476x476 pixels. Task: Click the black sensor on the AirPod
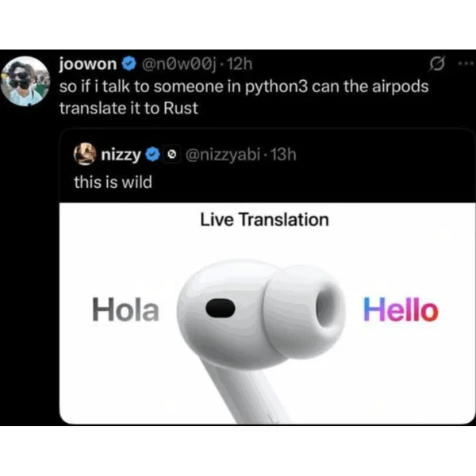pyautogui.click(x=221, y=308)
